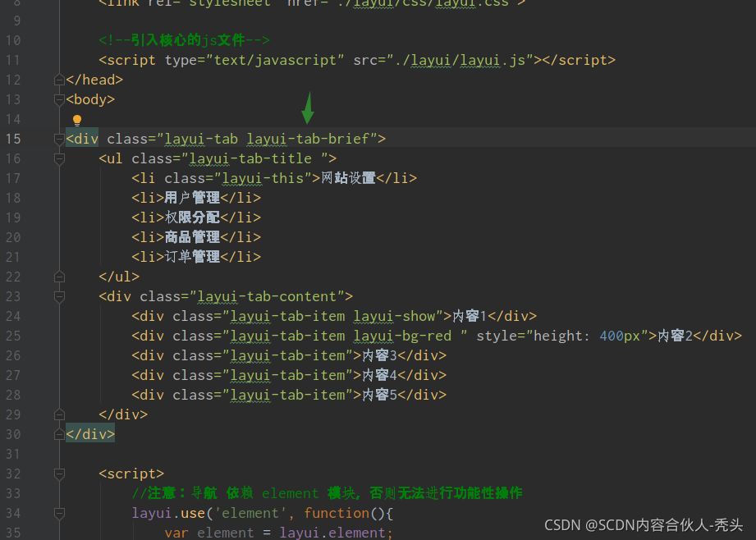Viewport: 756px width, 540px height.
Task: Place cursor in text 权限分配
Action: [192, 218]
